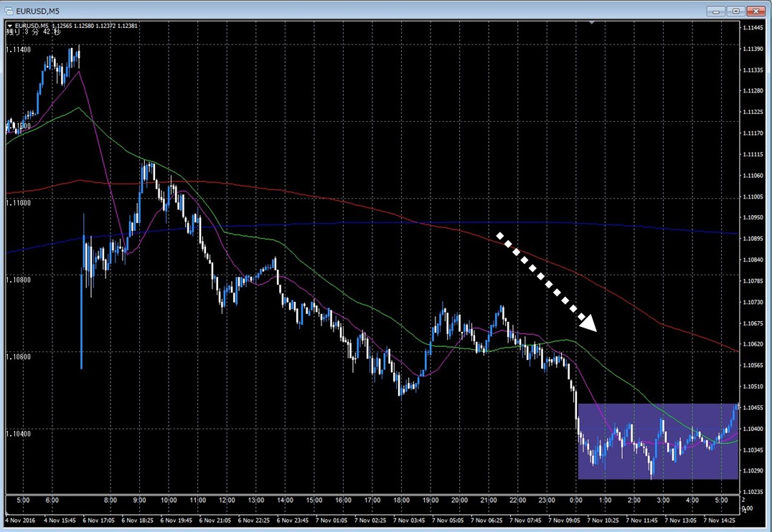This screenshot has height=532, width=772.
Task: Click the 9:00 hour label in sub-window
Action: coord(139,500)
